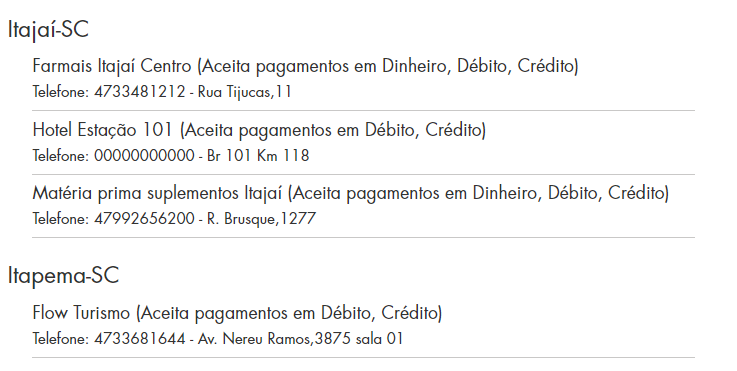
Task: Click the R. Brusque,1277 address
Action: (261, 219)
